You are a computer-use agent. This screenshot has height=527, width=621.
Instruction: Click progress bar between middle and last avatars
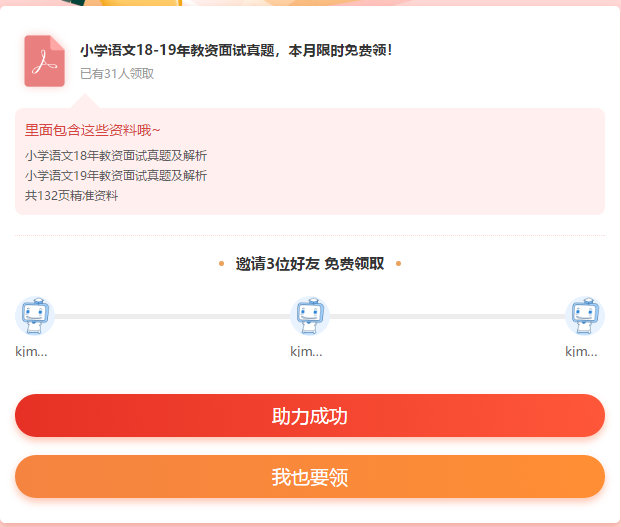(447, 316)
